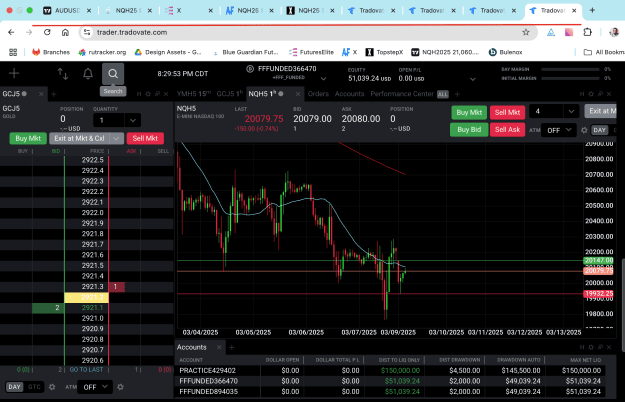625x402 pixels.
Task: Click green Buy Mkt in GCJ5 DOM
Action: (28, 138)
